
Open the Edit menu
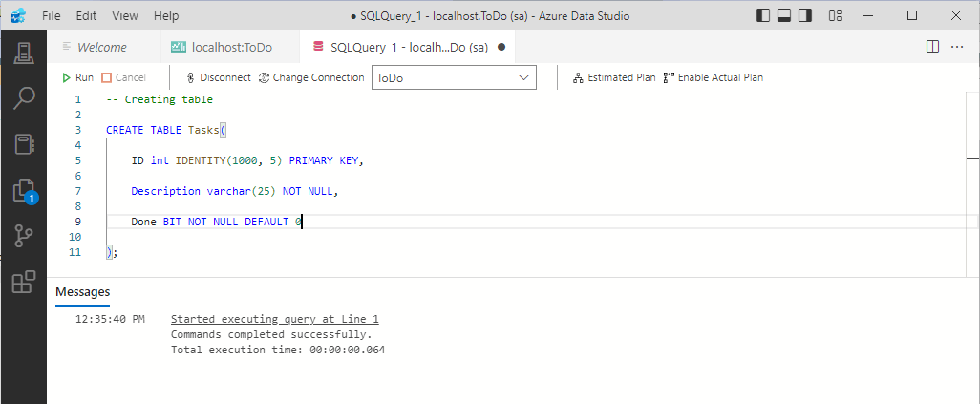pos(86,15)
